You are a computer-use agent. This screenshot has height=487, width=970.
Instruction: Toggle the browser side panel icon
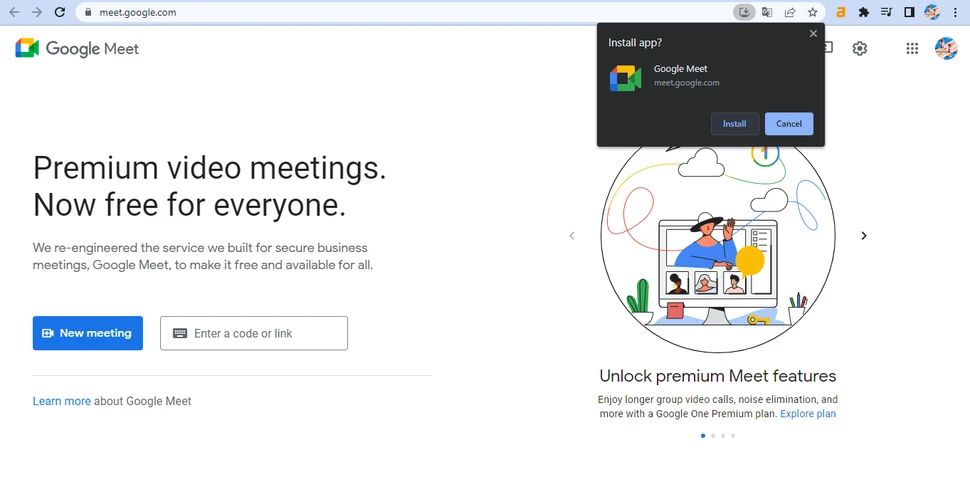(x=909, y=12)
